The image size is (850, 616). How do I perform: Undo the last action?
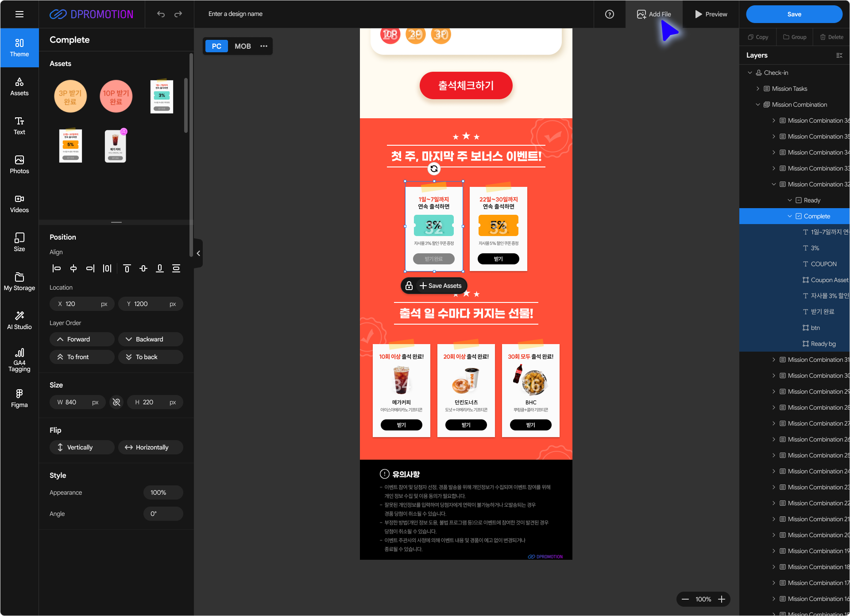tap(161, 14)
